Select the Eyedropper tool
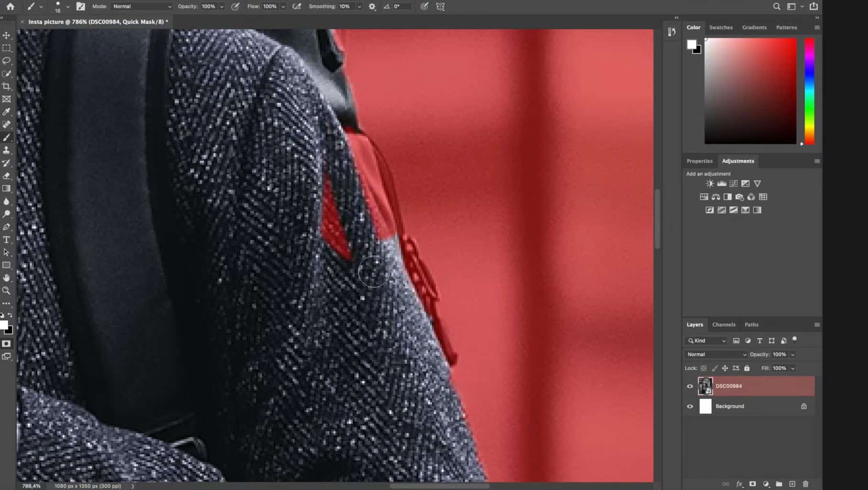Screen dimensions: 868x490 click(x=6, y=112)
